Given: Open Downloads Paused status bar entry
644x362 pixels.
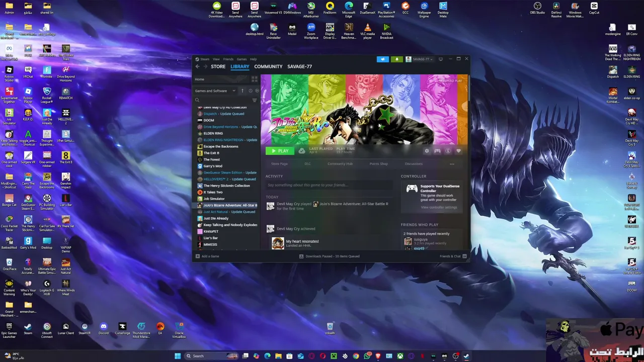Looking at the screenshot, I should [330, 256].
